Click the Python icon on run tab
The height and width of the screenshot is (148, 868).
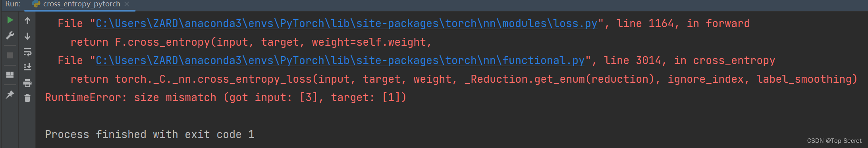pos(36,4)
